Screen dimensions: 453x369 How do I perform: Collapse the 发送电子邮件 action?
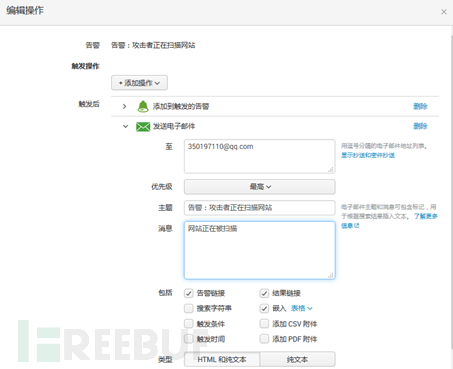coord(125,126)
